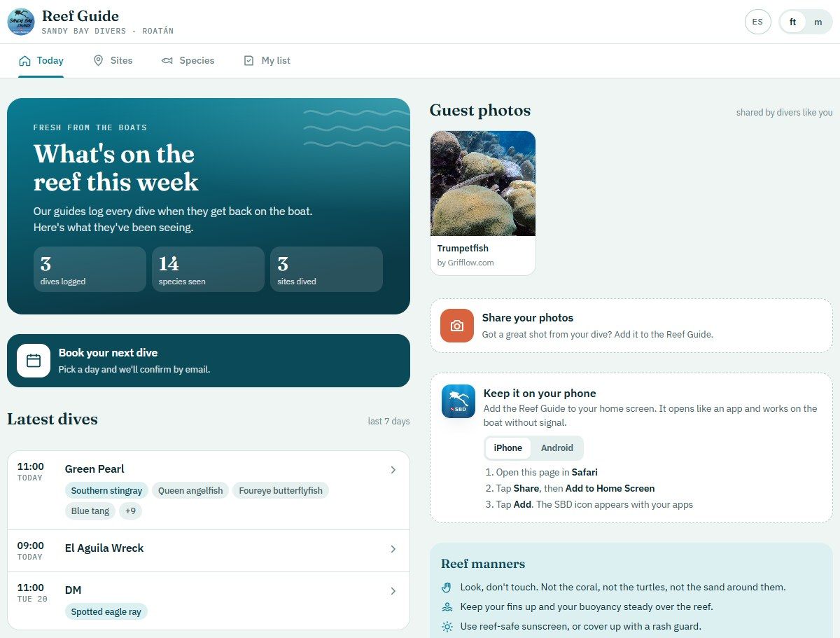Switch language with the ES button
Image resolution: width=840 pixels, height=638 pixels.
click(x=757, y=22)
